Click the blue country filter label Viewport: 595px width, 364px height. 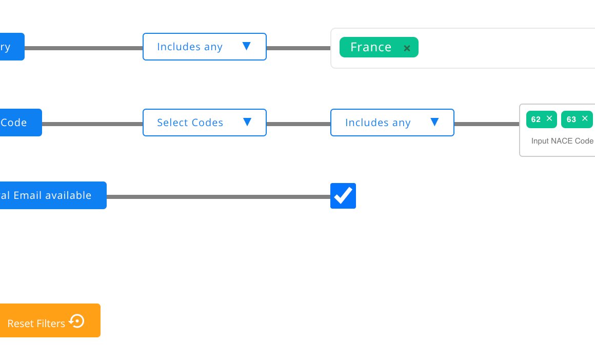(x=10, y=47)
